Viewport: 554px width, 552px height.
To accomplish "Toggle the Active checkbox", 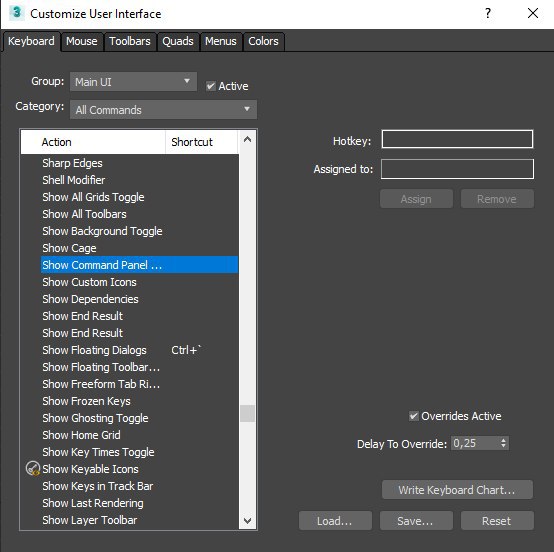I will [x=211, y=86].
